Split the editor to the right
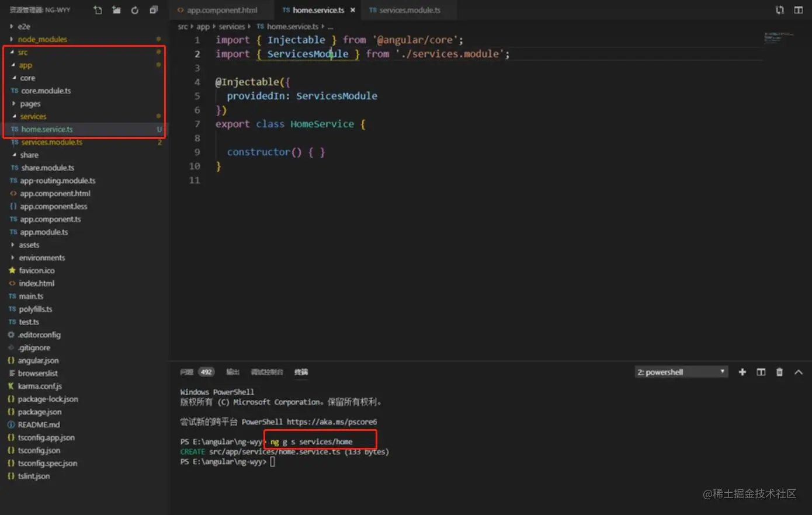 tap(798, 10)
